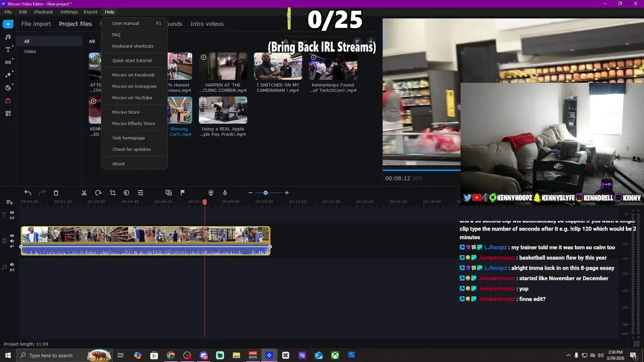
Task: Open the Settings menu
Action: click(69, 12)
